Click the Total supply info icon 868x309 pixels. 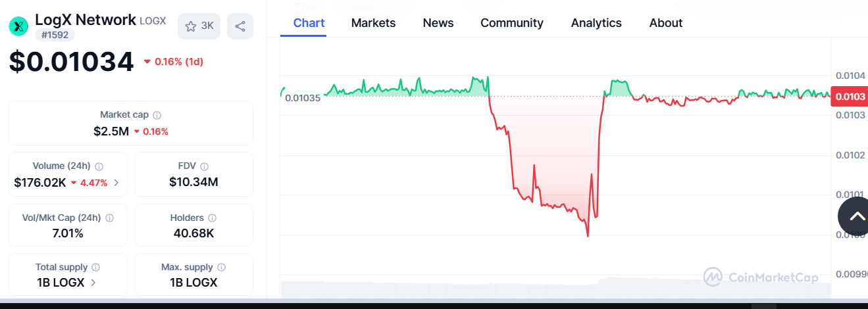(95, 268)
